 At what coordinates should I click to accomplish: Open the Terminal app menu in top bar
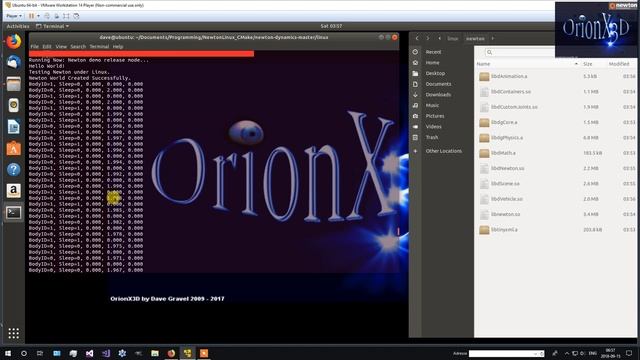(52, 26)
